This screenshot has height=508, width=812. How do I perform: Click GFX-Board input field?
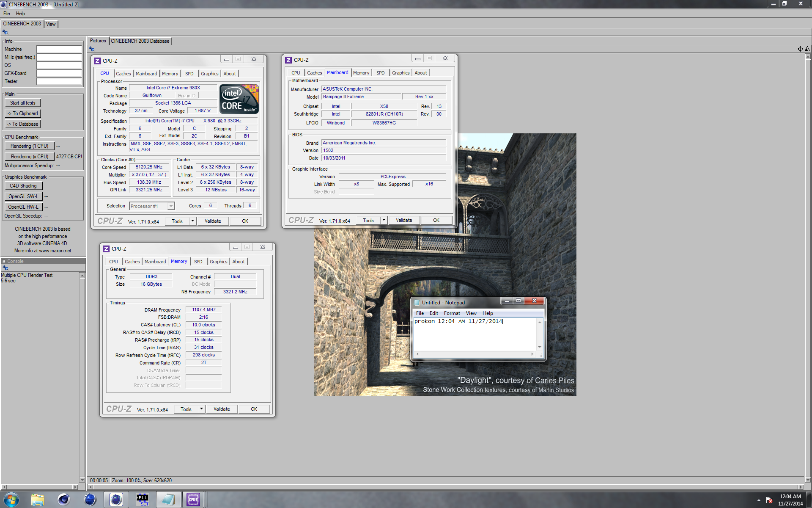tap(59, 73)
